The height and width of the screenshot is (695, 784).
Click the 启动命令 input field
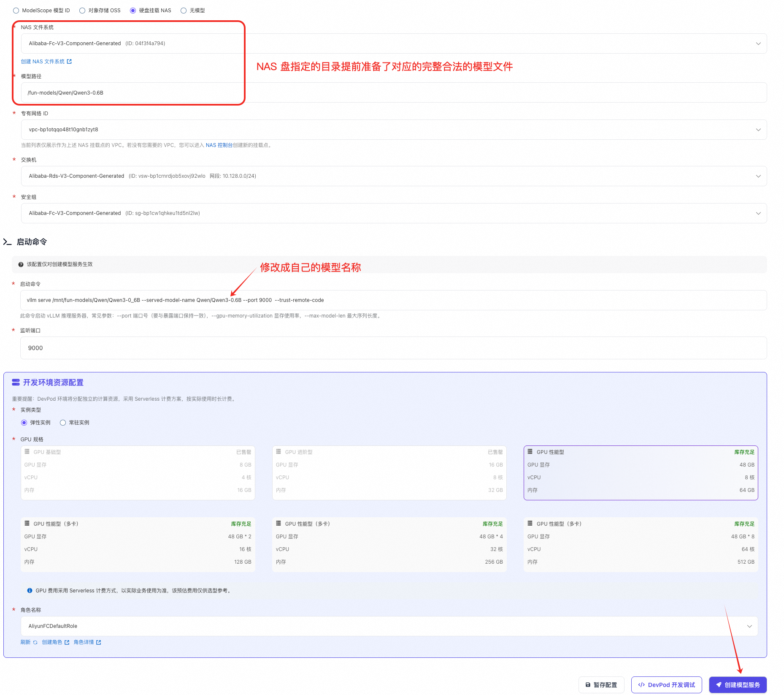point(393,300)
